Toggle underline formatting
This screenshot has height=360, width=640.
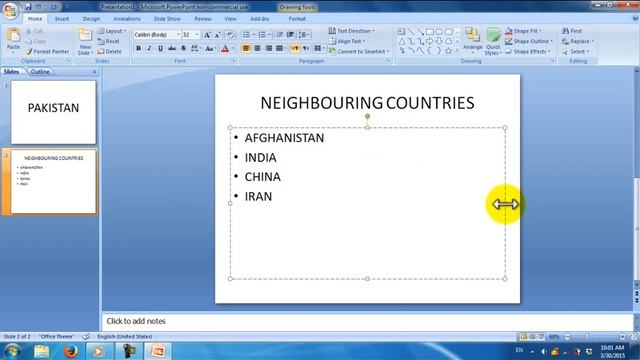tap(160, 49)
